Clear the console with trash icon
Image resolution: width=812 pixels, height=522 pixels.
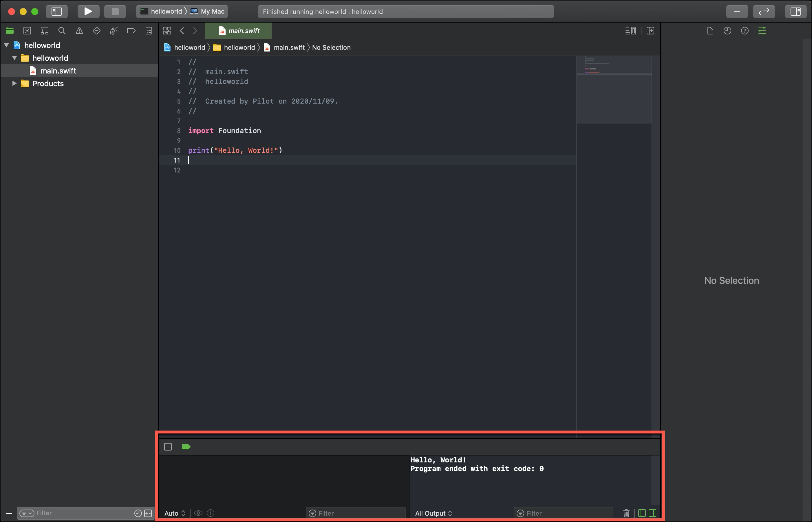[626, 513]
